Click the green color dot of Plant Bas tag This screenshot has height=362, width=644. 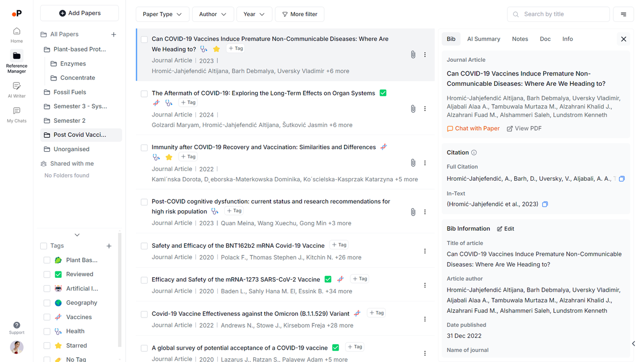point(58,260)
